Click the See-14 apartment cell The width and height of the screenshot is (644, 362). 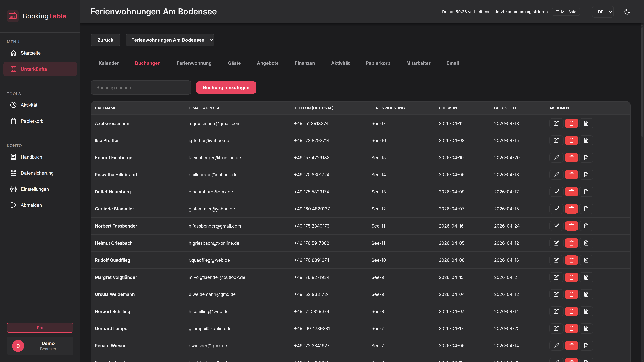(379, 175)
